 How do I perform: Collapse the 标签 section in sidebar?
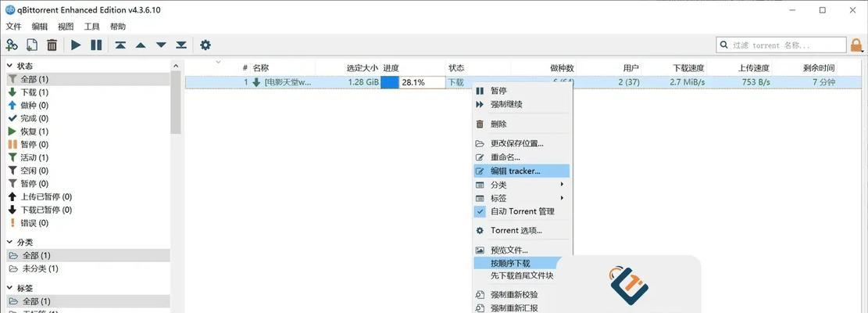click(x=9, y=288)
